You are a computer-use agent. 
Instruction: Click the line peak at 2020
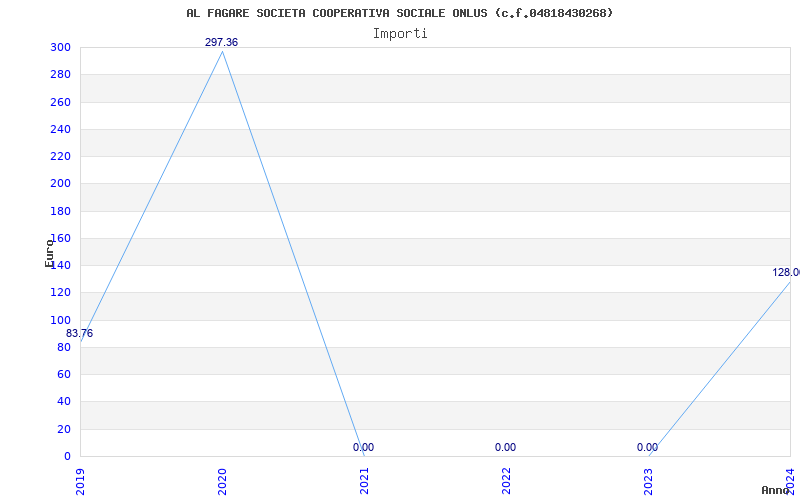click(x=222, y=52)
